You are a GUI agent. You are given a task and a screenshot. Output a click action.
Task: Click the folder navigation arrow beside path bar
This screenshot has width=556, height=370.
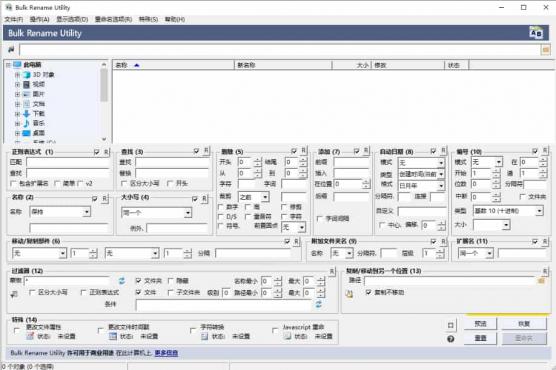[x=11, y=49]
